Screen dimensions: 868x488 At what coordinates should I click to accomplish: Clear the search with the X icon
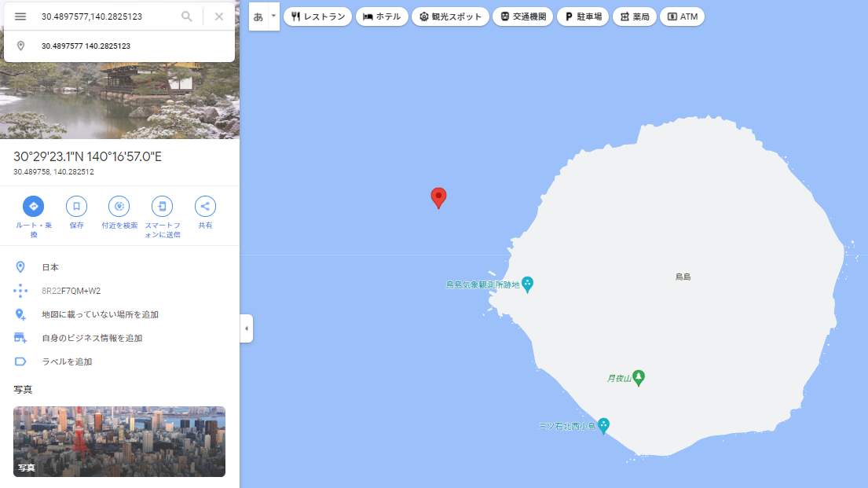coord(219,17)
